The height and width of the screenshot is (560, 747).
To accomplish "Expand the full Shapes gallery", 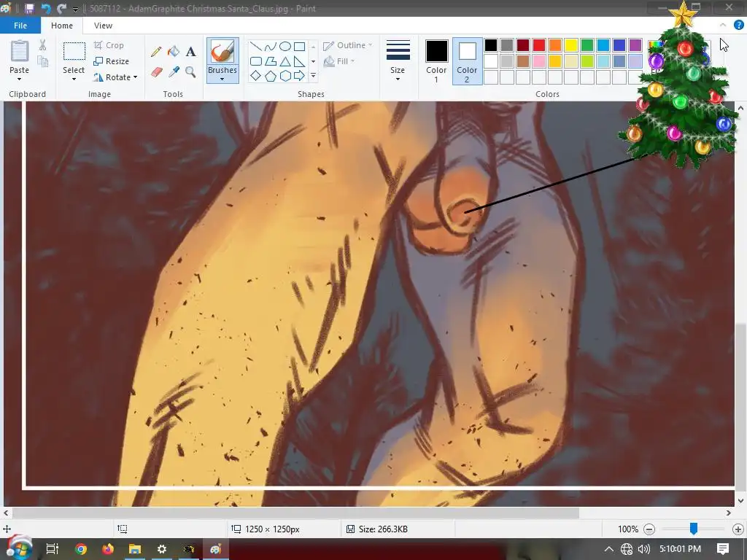I will (x=313, y=76).
